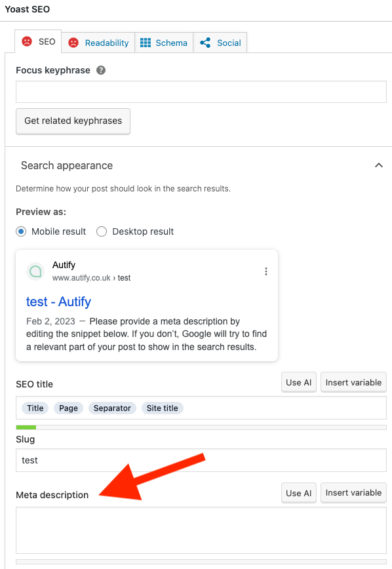The width and height of the screenshot is (392, 569).
Task: Click the Site title variable tag
Action: click(162, 408)
